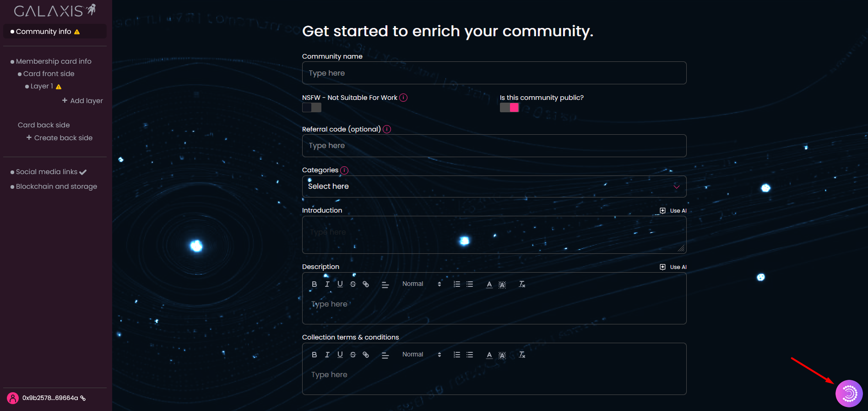Open Social media links section
This screenshot has width=868, height=411.
pos(48,172)
